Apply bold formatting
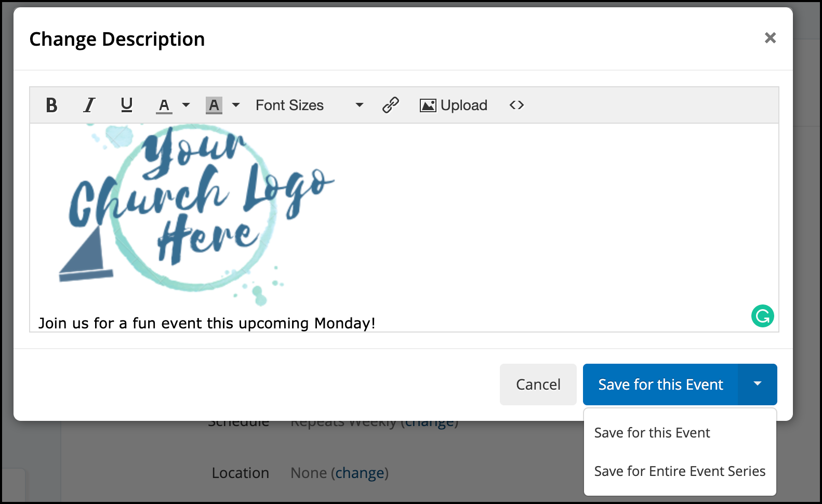The width and height of the screenshot is (822, 504). click(51, 105)
